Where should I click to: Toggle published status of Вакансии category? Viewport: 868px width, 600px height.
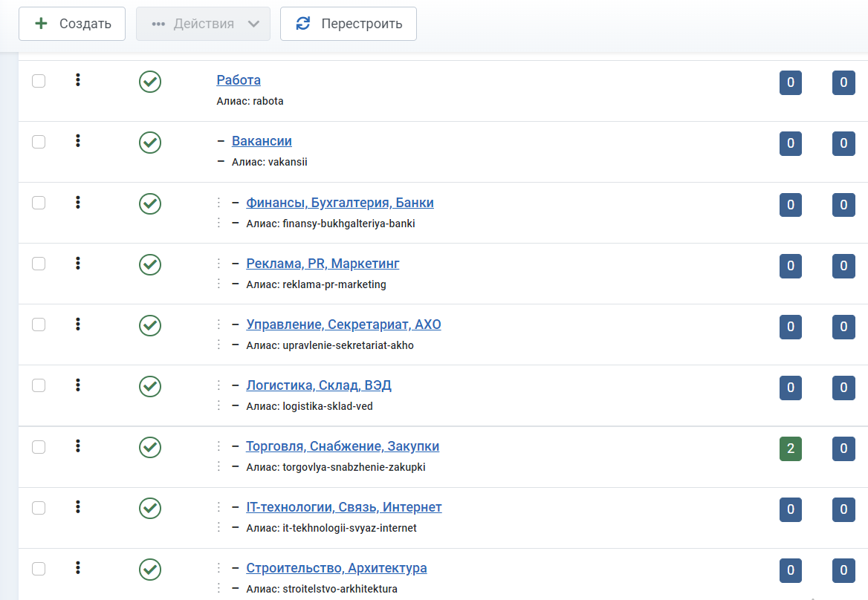click(x=150, y=143)
